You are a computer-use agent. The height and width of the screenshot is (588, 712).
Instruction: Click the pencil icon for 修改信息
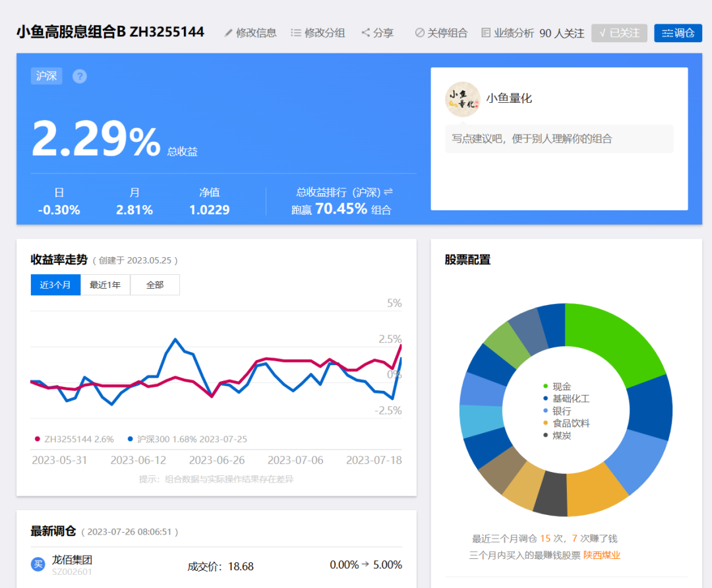[228, 33]
